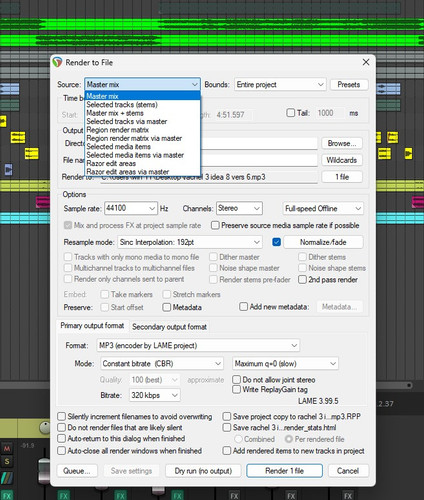This screenshot has height=500, width=424.
Task: Choose Master mix + stems option
Action: (142, 113)
